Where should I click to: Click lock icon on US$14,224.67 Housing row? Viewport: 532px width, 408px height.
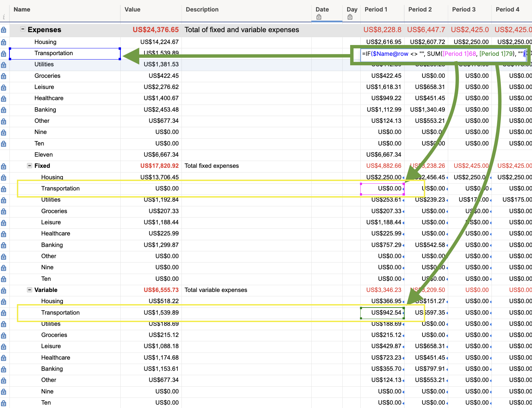point(3,42)
